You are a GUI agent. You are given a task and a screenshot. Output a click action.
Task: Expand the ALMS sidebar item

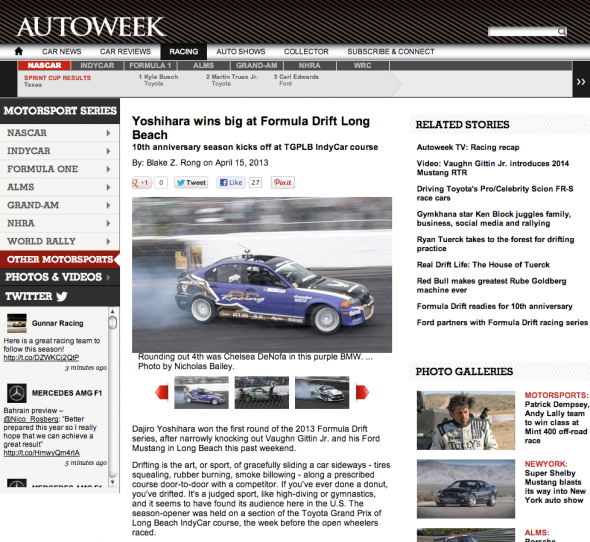tap(59, 187)
